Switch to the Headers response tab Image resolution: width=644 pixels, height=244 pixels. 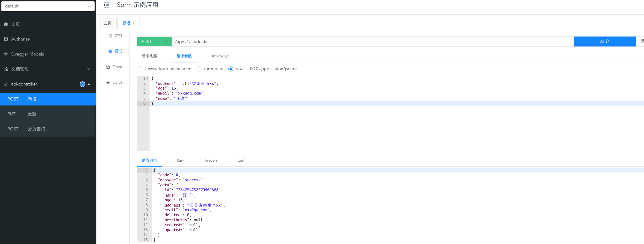211,160
